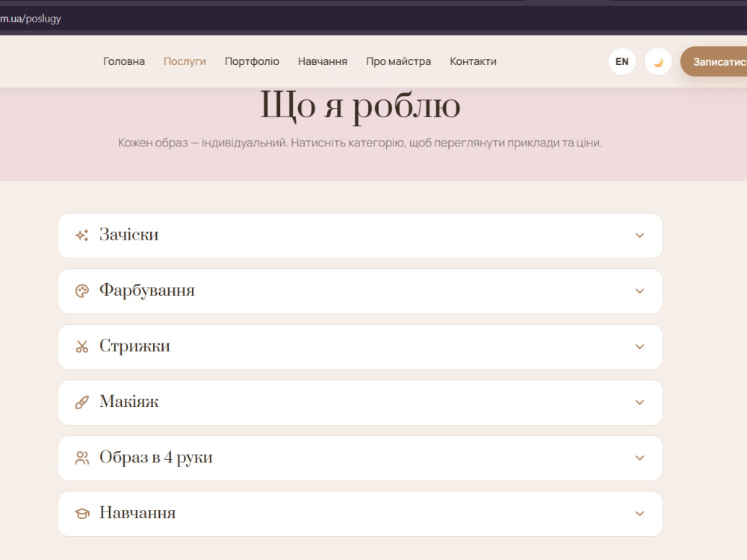
Task: Click the Макіяж category title
Action: (128, 402)
